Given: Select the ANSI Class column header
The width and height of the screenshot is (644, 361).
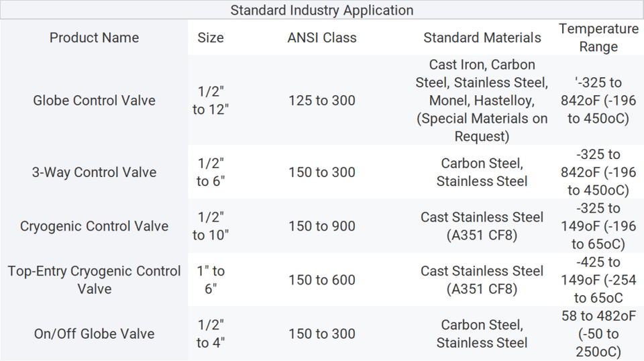Looking at the screenshot, I should (x=321, y=38).
